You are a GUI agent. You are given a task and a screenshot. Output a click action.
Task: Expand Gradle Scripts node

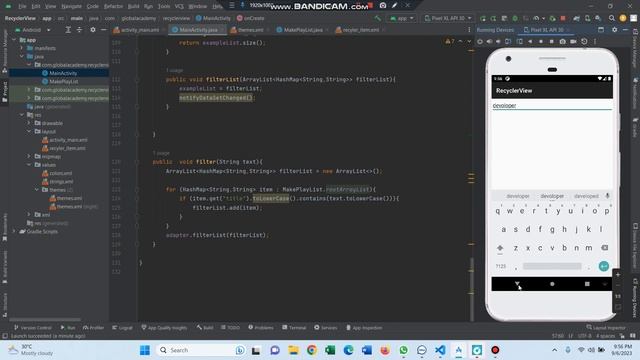[14, 231]
